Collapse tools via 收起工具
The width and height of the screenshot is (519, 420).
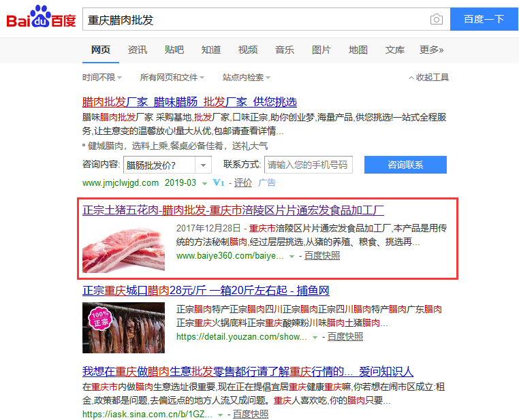428,78
